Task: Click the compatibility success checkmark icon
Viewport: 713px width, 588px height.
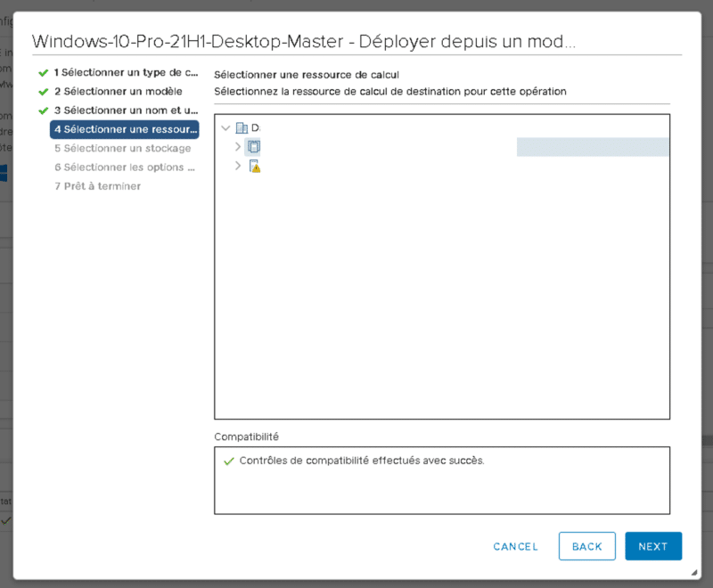Action: (x=228, y=461)
